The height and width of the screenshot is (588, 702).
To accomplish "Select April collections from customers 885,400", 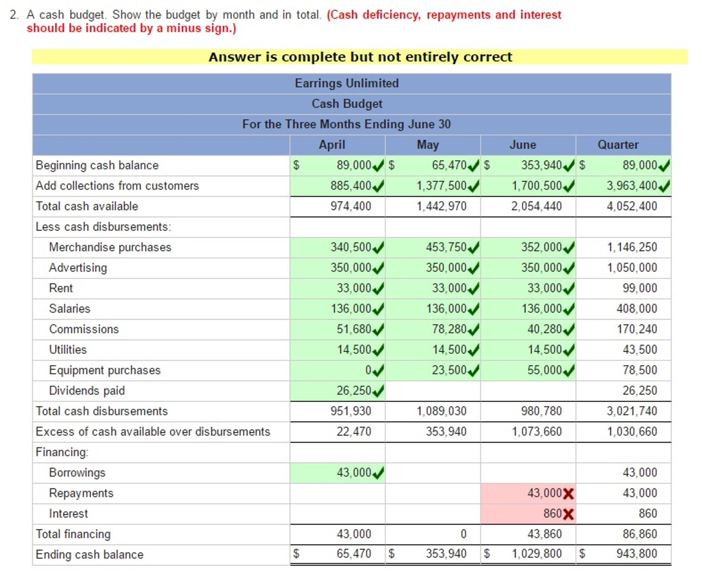I will 337,186.
